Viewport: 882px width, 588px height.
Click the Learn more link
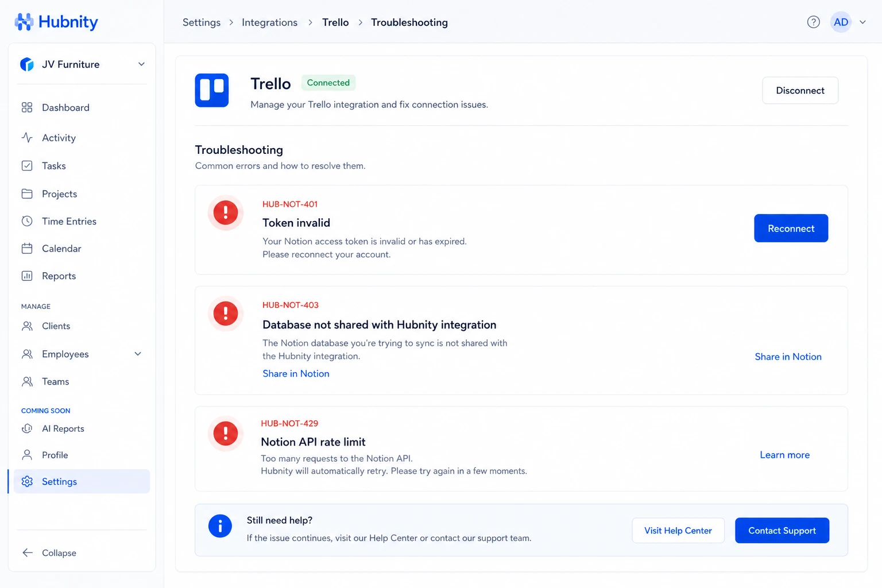784,455
